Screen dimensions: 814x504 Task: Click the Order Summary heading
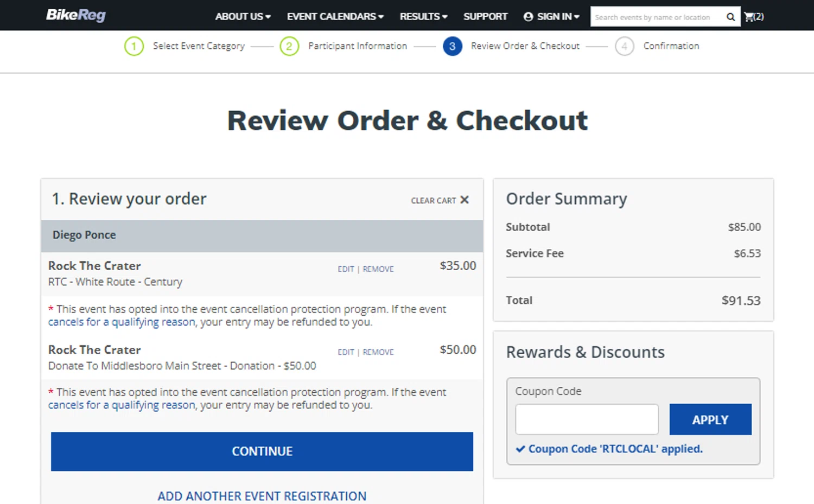pyautogui.click(x=567, y=199)
